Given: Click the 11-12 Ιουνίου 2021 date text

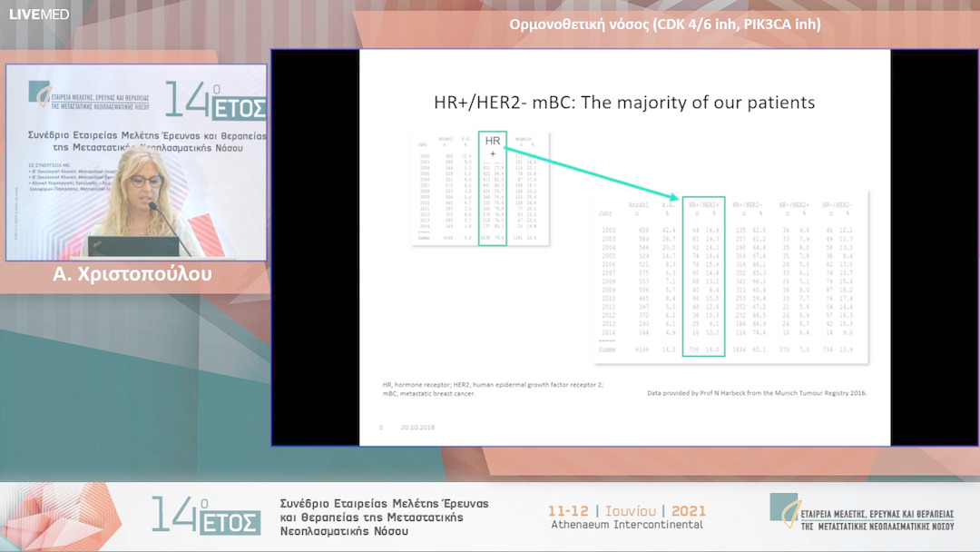Looking at the screenshot, I should [x=627, y=511].
